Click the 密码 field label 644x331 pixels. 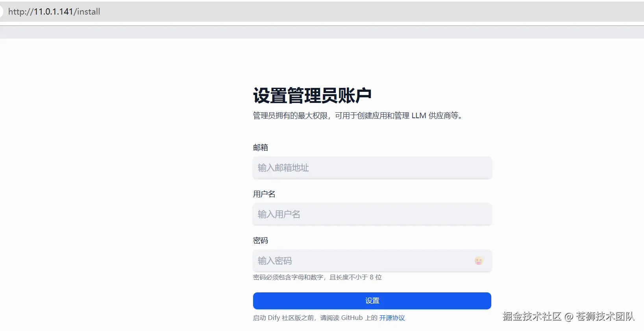point(261,240)
